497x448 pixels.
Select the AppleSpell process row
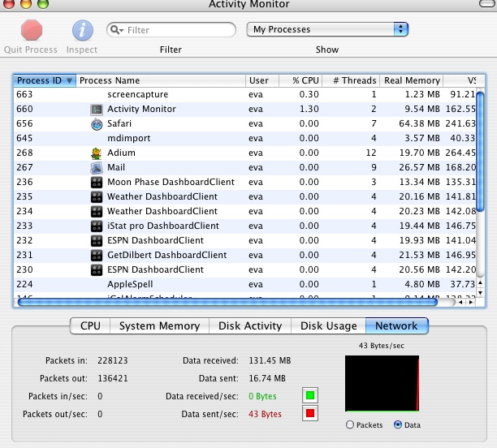[x=244, y=284]
